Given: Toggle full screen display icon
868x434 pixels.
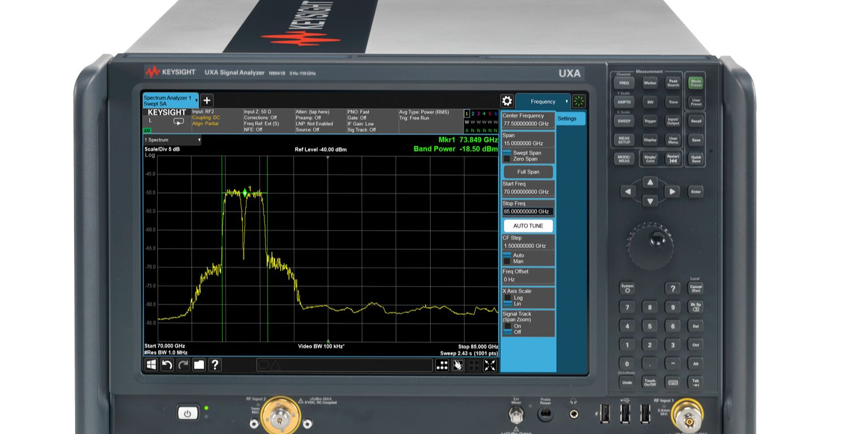Looking at the screenshot, I should point(490,366).
